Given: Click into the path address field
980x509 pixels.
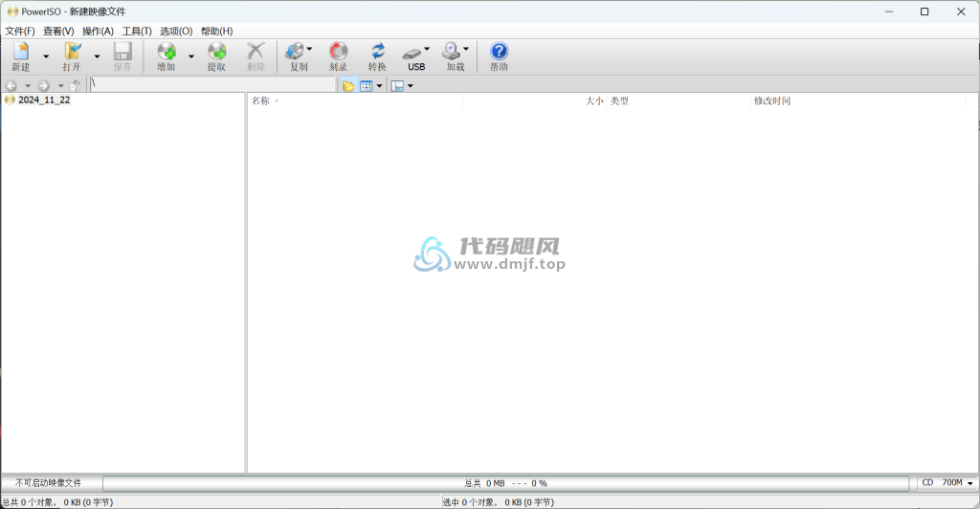Looking at the screenshot, I should coord(213,84).
